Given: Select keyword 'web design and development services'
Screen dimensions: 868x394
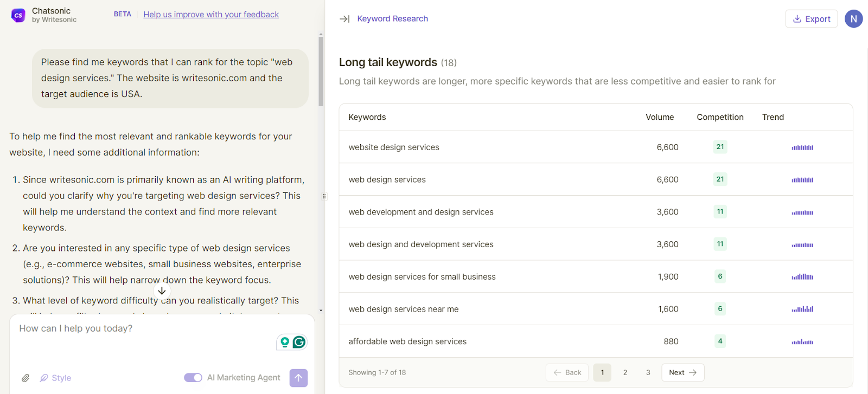Looking at the screenshot, I should point(421,244).
